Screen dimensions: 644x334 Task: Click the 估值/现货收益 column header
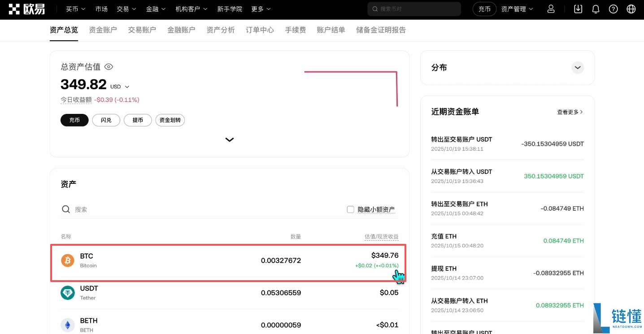click(381, 237)
